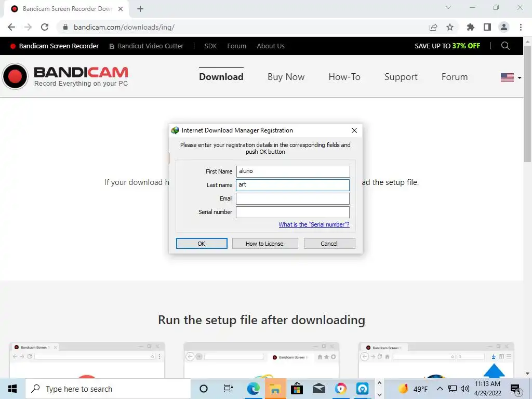Click the Serial number field
Viewport: 532px width, 399px height.
click(292, 212)
